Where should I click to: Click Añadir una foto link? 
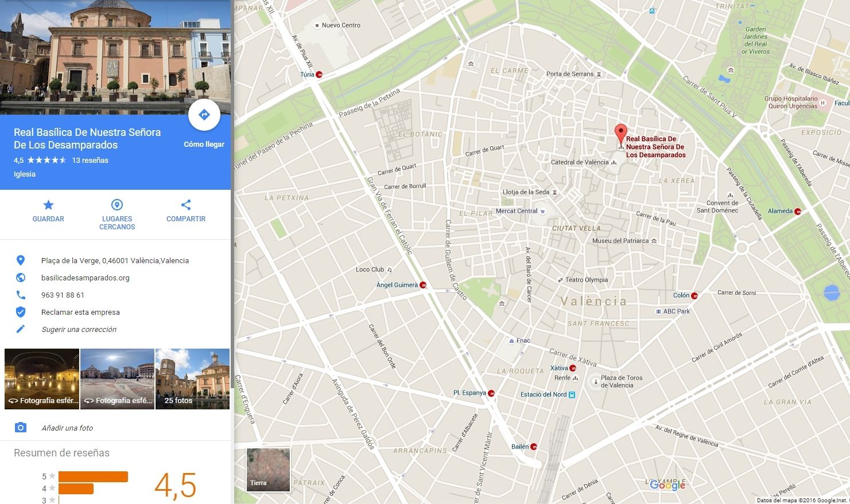click(x=67, y=428)
